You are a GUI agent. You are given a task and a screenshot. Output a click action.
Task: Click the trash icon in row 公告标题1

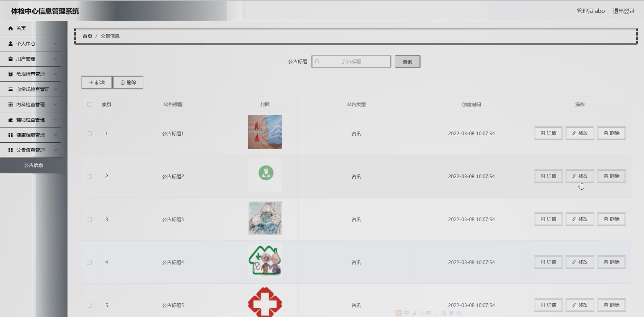point(606,133)
